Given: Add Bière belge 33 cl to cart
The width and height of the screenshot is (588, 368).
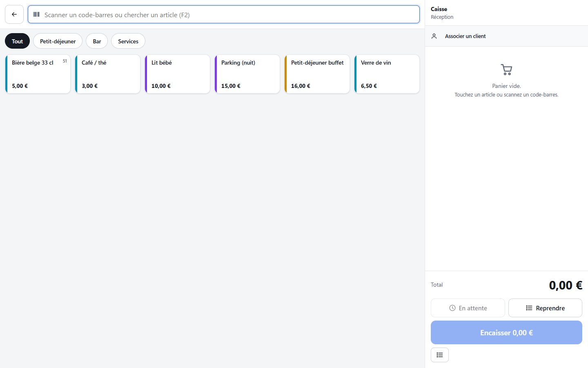Looking at the screenshot, I should click(x=38, y=74).
